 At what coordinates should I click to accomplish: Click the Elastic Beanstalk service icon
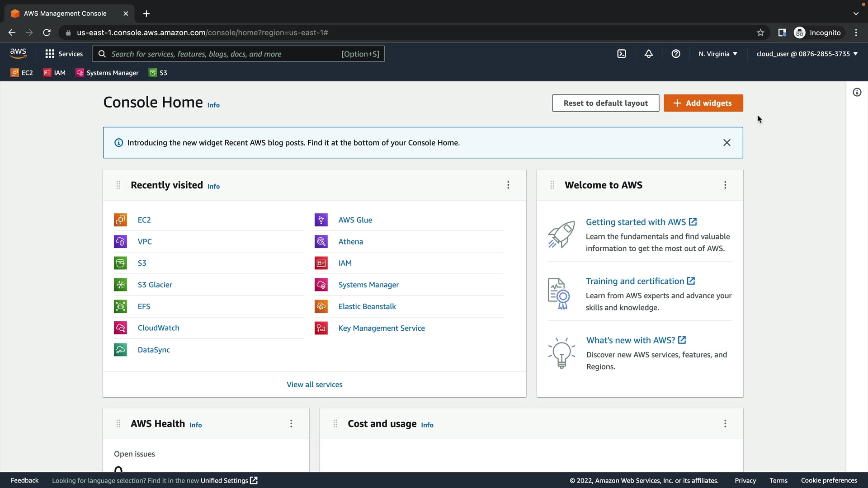(321, 306)
